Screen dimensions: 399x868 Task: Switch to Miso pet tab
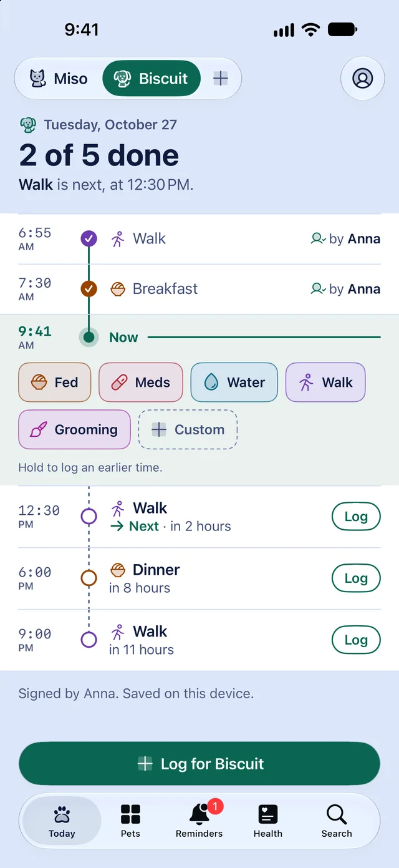tap(59, 78)
